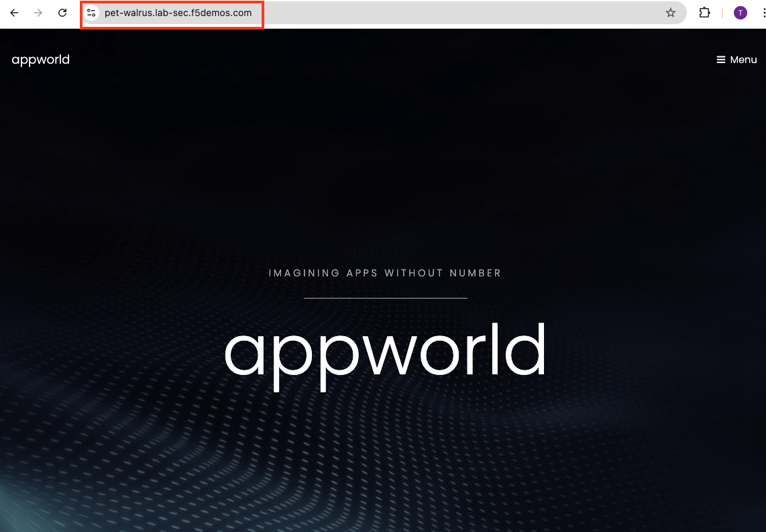Open the purple T profile avatar

(740, 13)
